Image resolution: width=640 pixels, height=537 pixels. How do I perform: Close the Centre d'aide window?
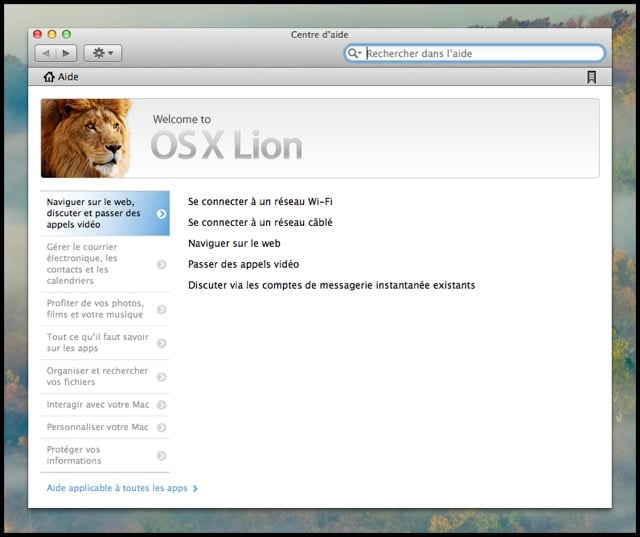click(x=38, y=34)
